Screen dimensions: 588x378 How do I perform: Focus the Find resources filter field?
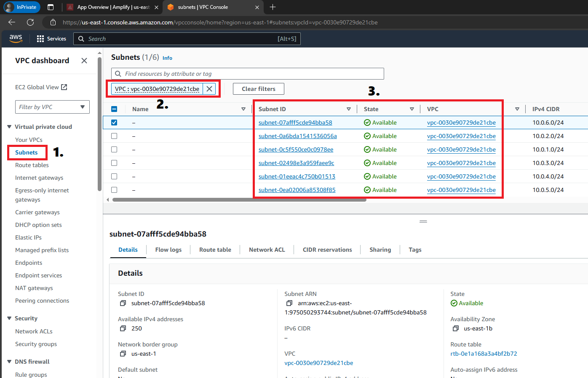point(248,74)
